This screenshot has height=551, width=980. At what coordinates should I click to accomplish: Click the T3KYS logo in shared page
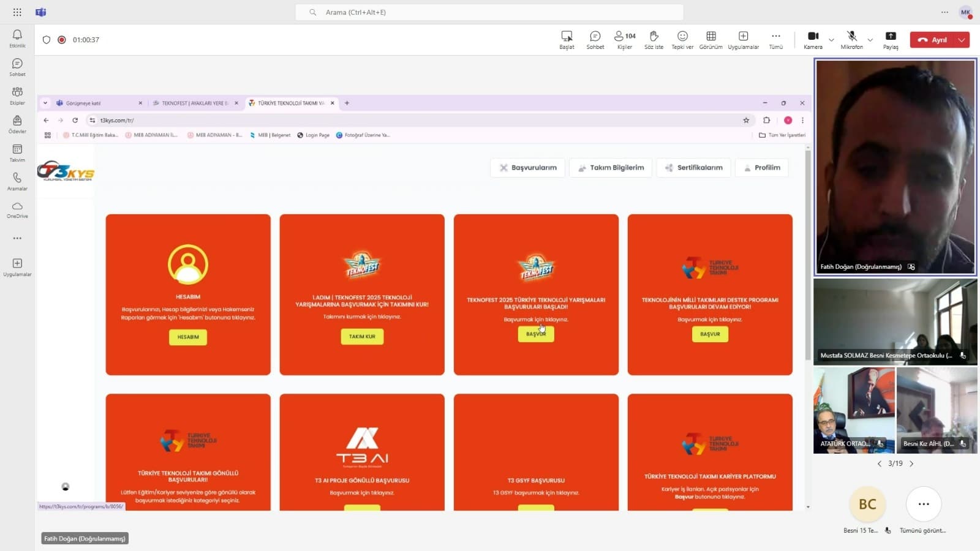pyautogui.click(x=66, y=171)
